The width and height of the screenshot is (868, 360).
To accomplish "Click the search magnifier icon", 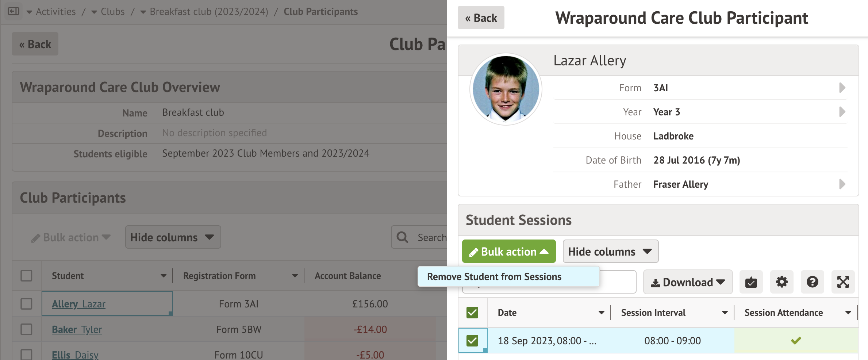I will (x=402, y=237).
